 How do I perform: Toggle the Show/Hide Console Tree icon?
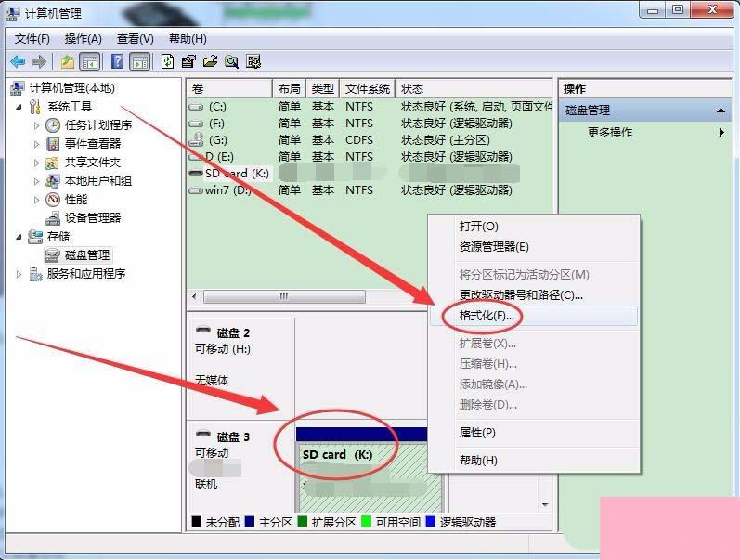(x=90, y=61)
